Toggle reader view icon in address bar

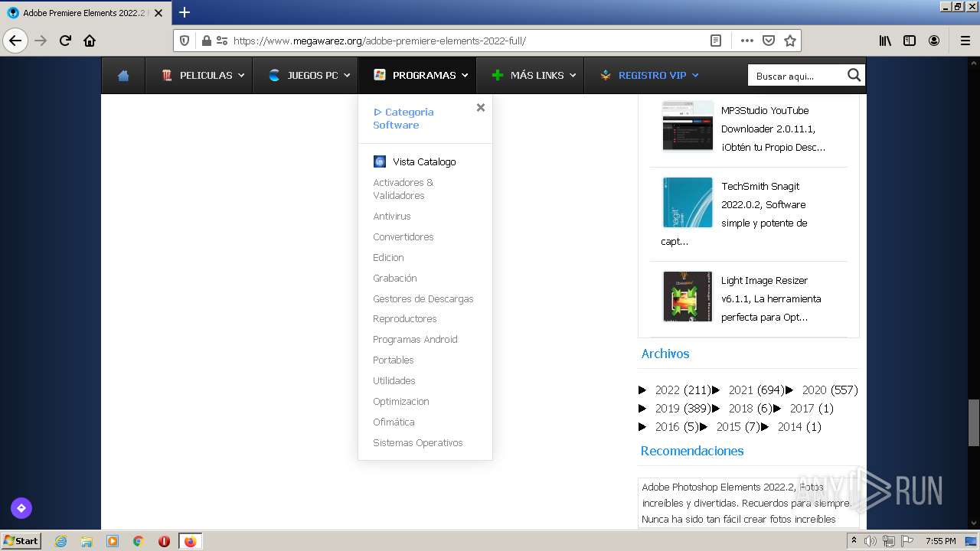coord(716,41)
